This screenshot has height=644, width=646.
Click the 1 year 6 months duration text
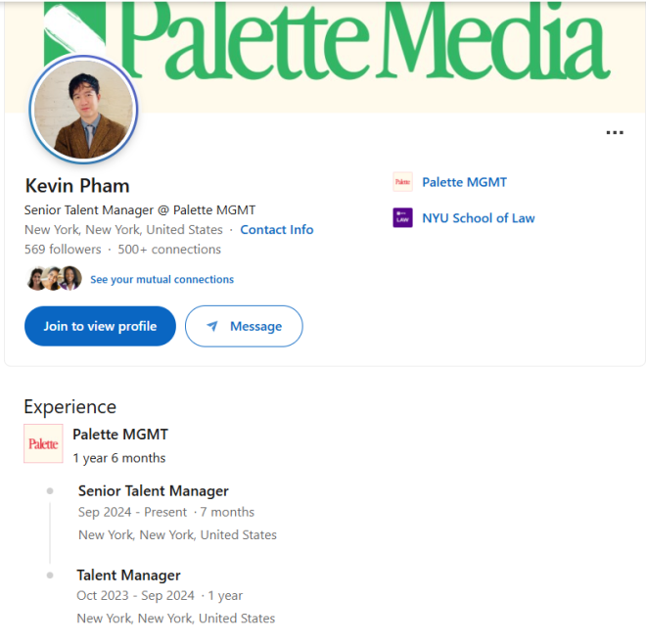pos(119,458)
